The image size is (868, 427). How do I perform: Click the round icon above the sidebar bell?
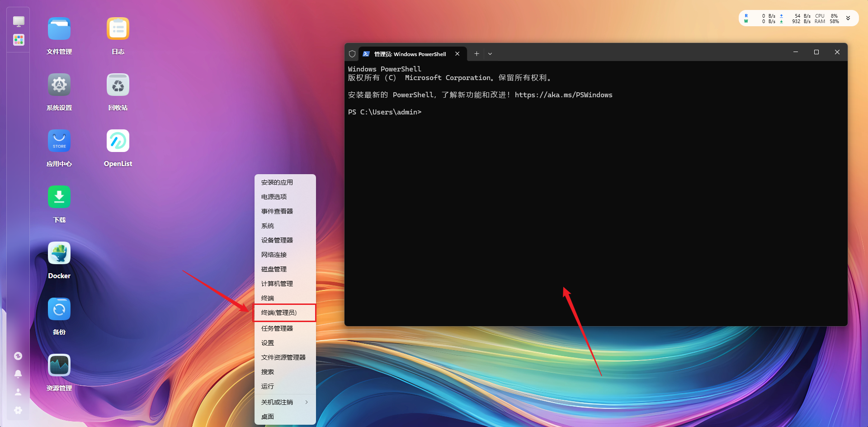tap(18, 356)
